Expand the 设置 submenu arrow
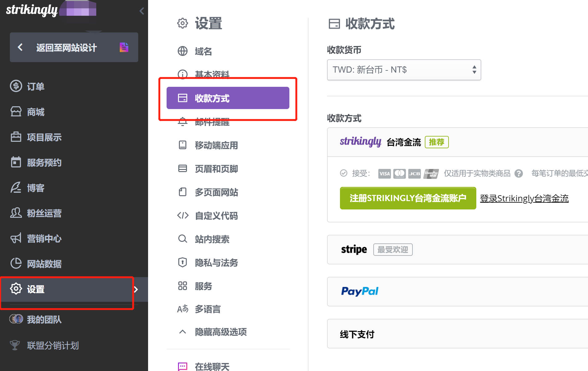This screenshot has width=588, height=371. (x=136, y=289)
